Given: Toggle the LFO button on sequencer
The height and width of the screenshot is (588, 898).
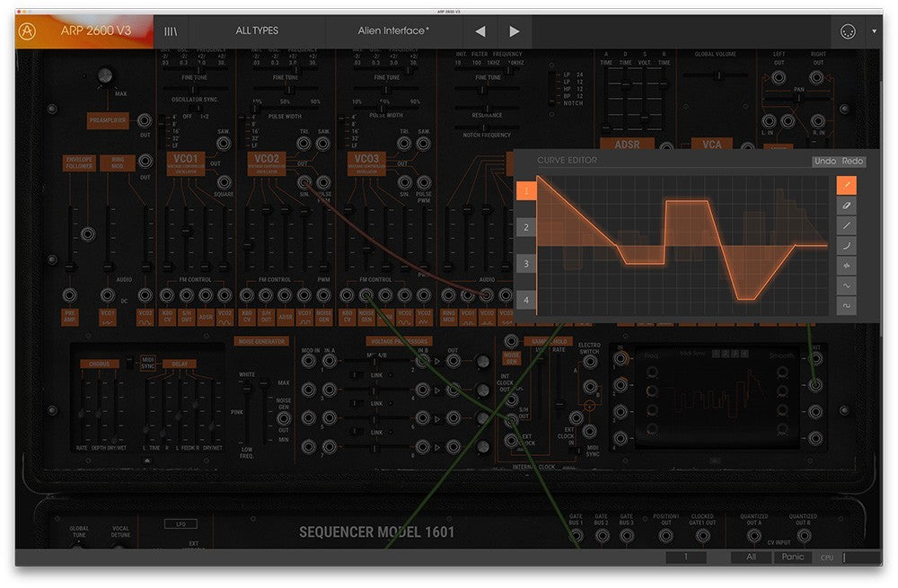Looking at the screenshot, I should (x=180, y=524).
